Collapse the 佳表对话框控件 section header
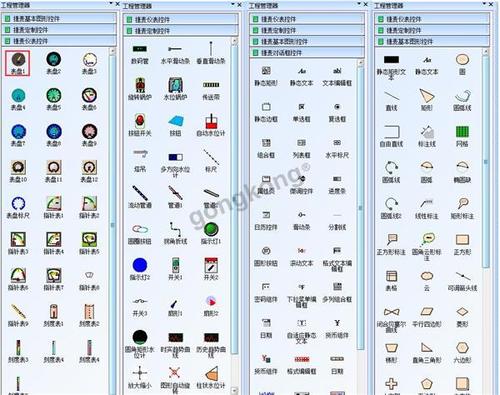This screenshot has width=500, height=395. pos(307,53)
